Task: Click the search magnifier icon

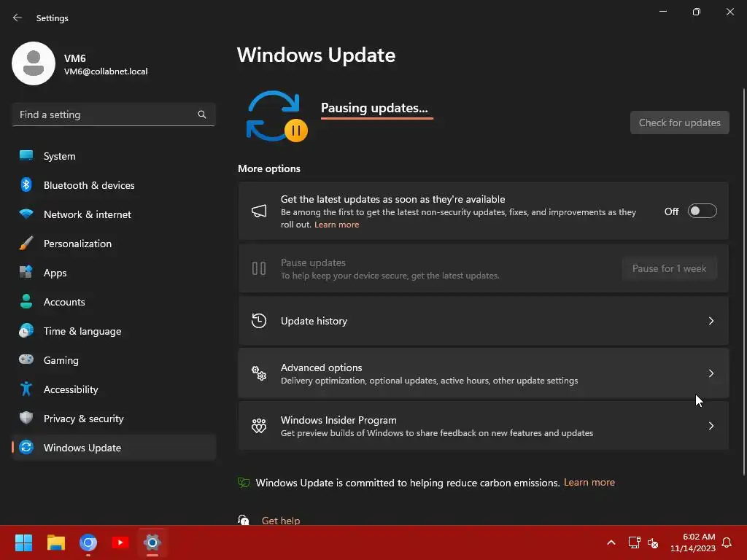Action: (202, 114)
